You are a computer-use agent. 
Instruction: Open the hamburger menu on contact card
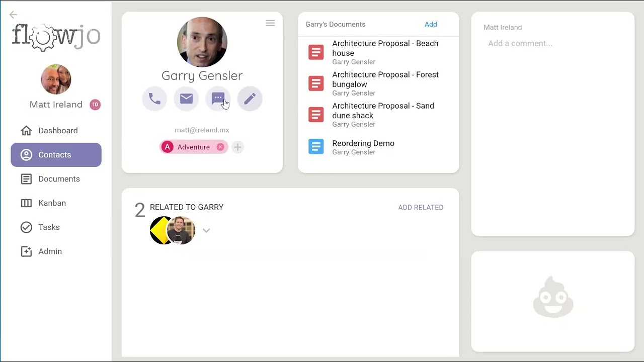(270, 23)
